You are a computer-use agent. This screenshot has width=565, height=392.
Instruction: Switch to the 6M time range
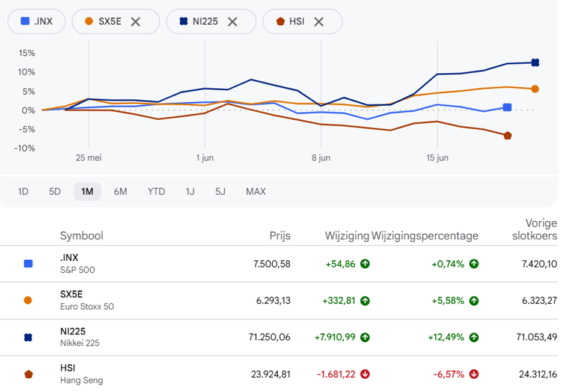tap(120, 191)
